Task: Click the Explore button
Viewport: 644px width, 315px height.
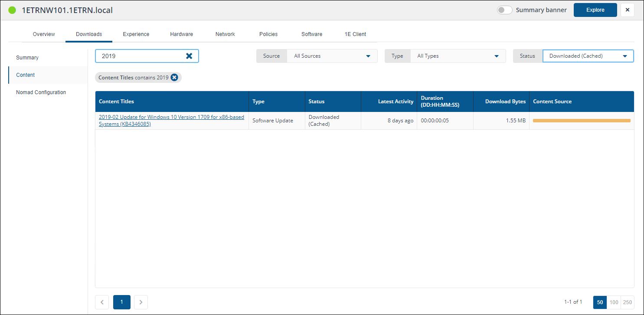Action: 595,10
